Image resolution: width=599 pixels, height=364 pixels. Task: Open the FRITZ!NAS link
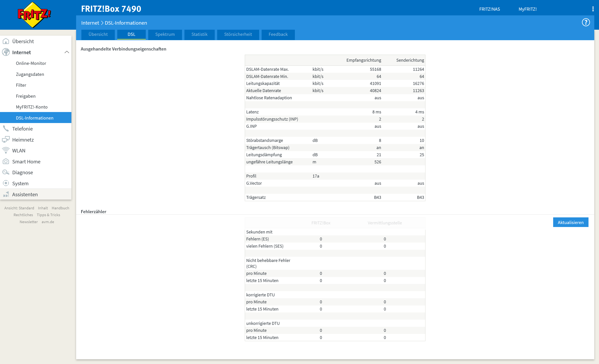[x=489, y=9]
